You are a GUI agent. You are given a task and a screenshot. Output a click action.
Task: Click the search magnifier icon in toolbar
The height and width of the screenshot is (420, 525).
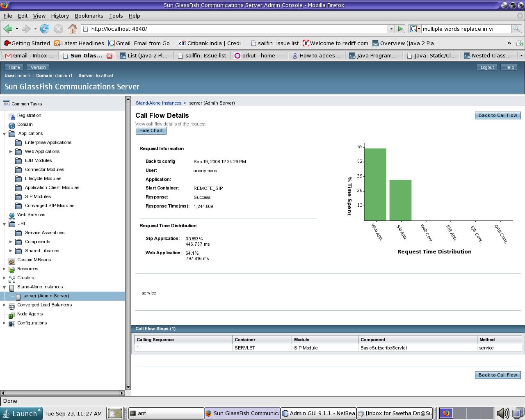click(x=516, y=29)
